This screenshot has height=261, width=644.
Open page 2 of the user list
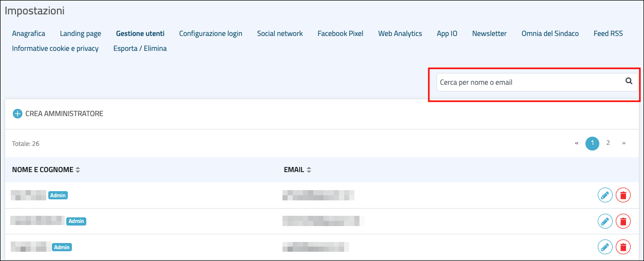point(608,143)
